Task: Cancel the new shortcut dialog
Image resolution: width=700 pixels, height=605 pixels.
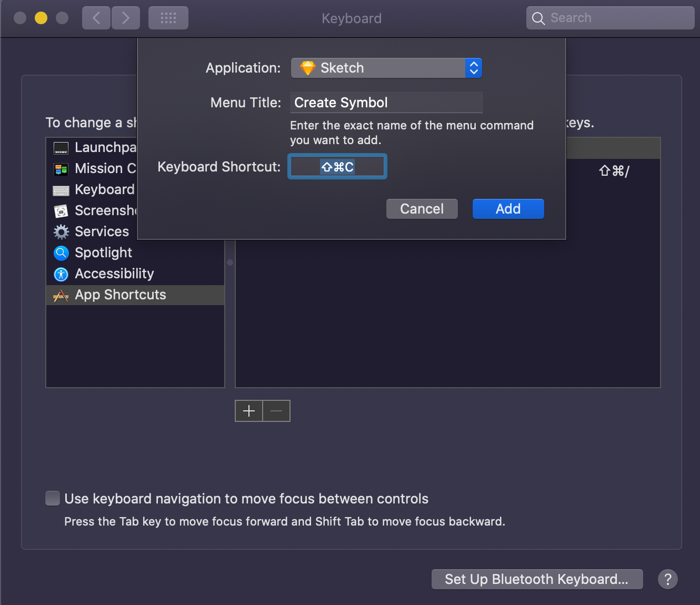Action: pos(422,209)
